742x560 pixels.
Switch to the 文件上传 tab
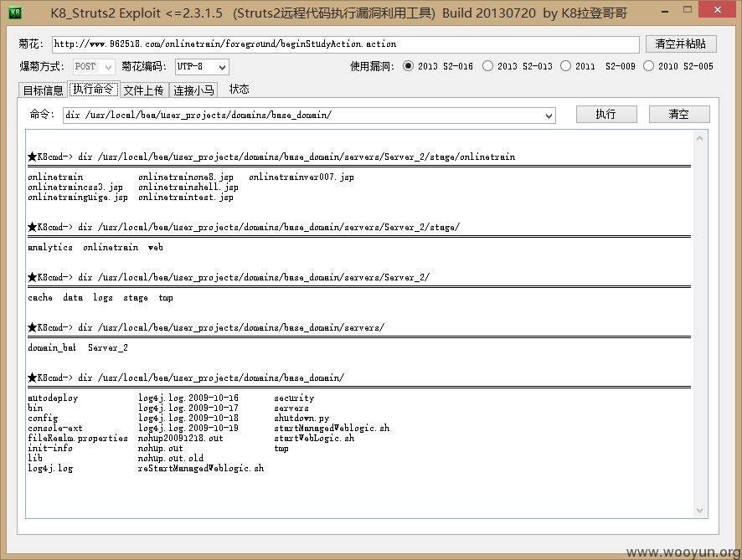(143, 90)
